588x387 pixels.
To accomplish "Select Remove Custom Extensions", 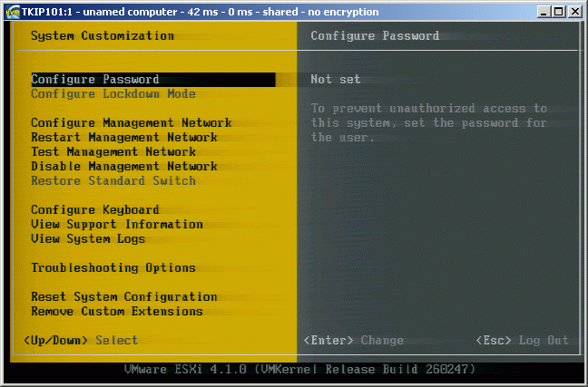I will point(117,312).
